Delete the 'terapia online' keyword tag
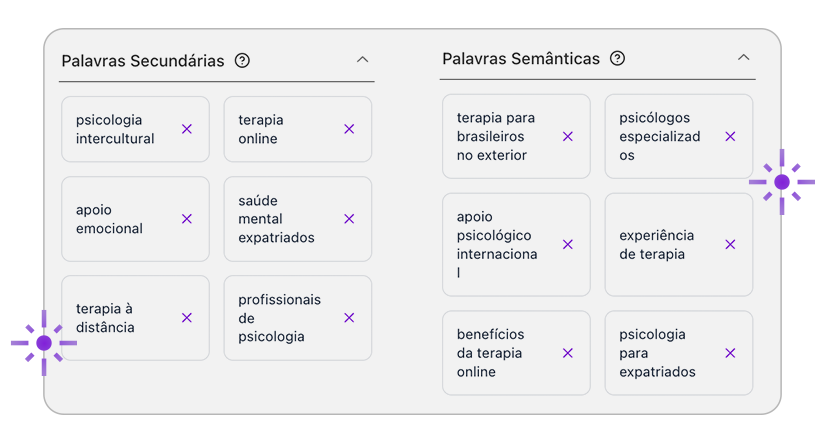 (349, 129)
